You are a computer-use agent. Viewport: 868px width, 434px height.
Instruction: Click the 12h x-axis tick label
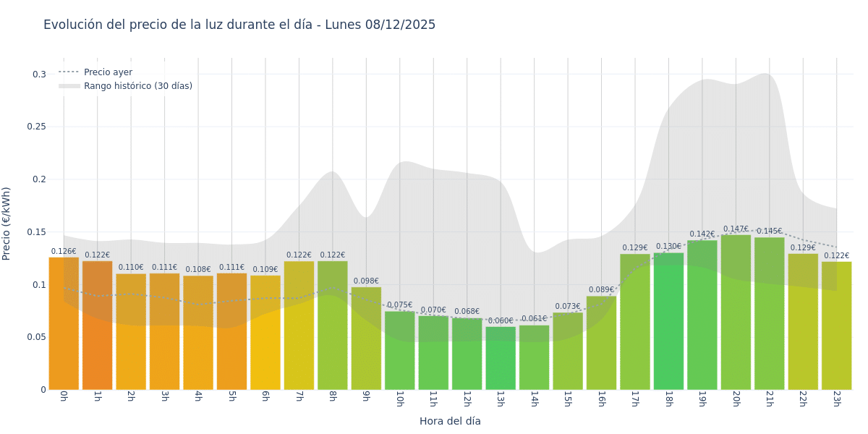coord(467,399)
